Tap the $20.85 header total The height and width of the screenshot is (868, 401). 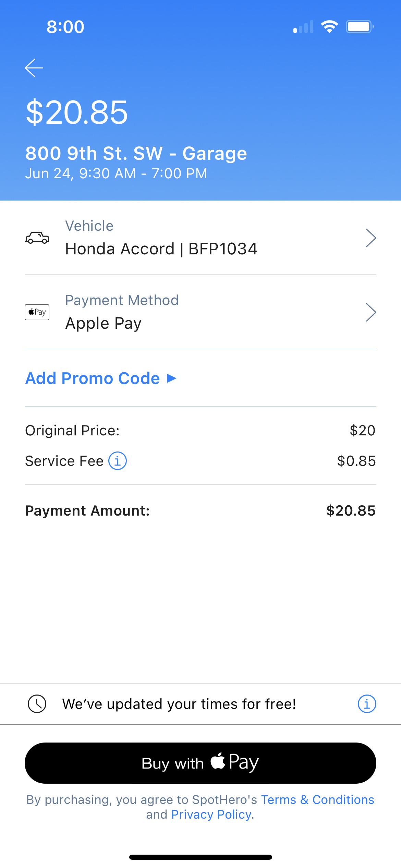coord(77,112)
